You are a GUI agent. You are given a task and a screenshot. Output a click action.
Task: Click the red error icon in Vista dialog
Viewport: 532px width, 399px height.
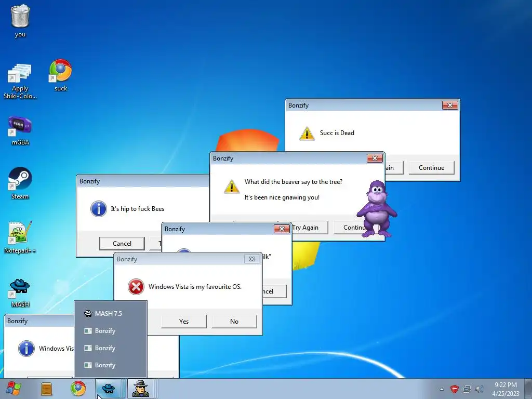[136, 287]
